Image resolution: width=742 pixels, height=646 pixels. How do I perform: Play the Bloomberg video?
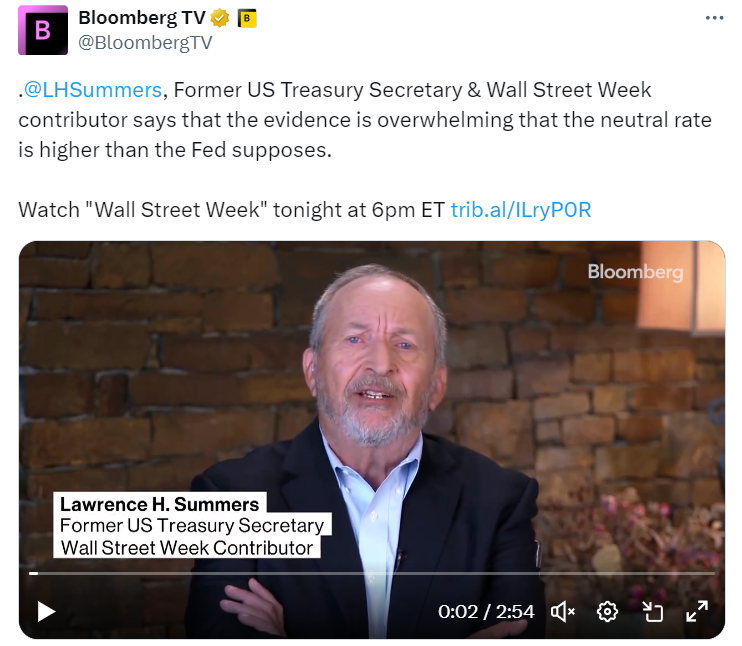click(x=46, y=611)
